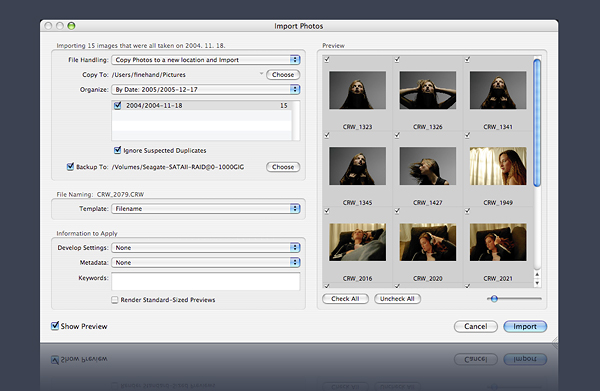
Task: Open the Organize By Date dropdown
Action: point(206,90)
